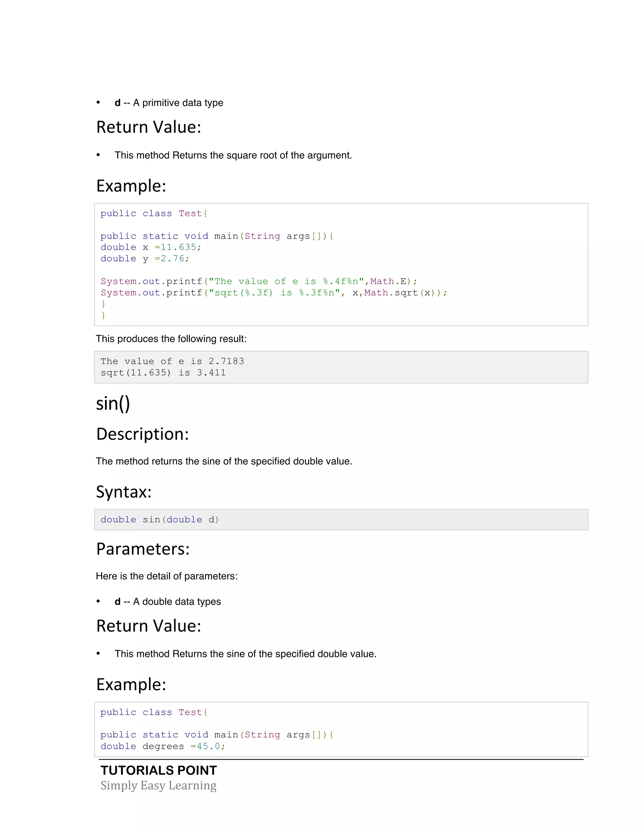This screenshot has height=833, width=644.
Task: Click the 'TUTORIALS POINT' footer text
Action: pos(159,770)
